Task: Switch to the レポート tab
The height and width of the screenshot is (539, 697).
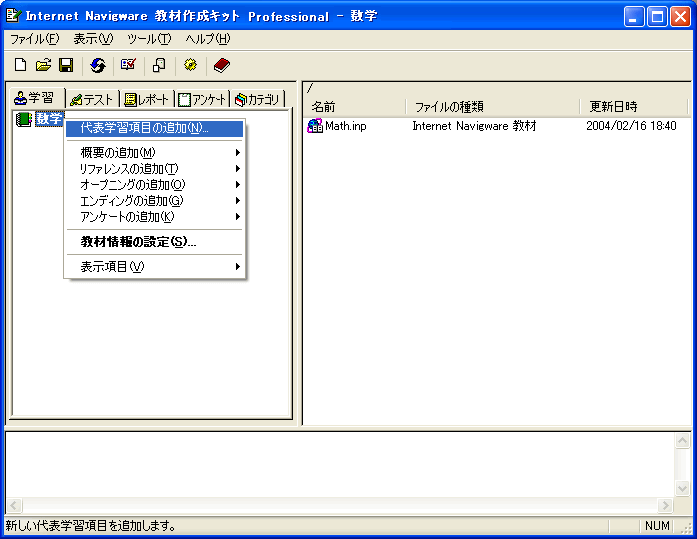Action: pos(147,100)
